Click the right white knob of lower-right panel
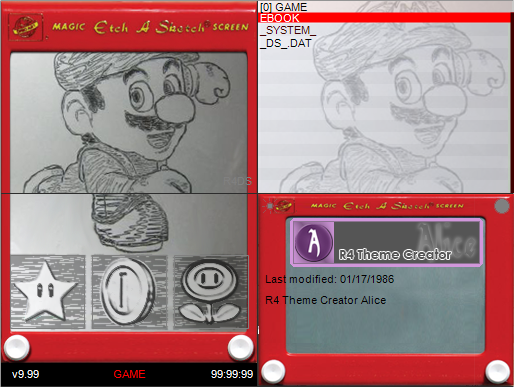 point(497,371)
